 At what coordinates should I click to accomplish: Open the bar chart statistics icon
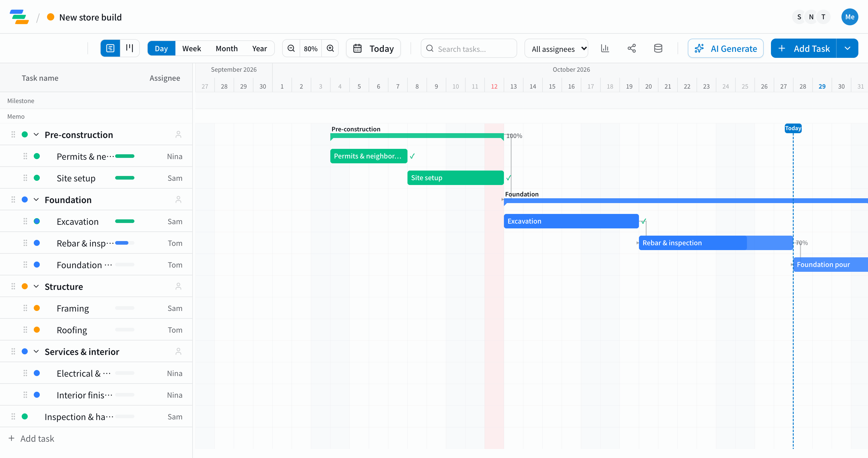coord(605,49)
